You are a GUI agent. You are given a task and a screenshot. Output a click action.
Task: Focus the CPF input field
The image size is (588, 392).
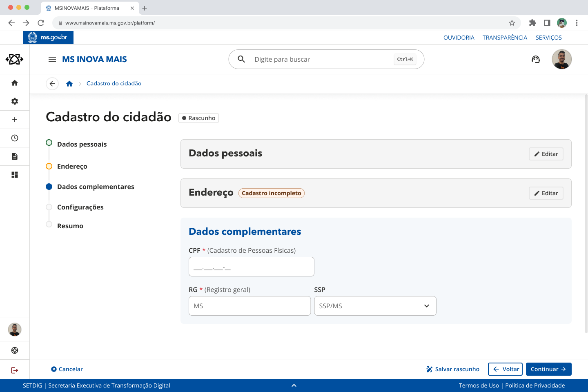[251, 267]
